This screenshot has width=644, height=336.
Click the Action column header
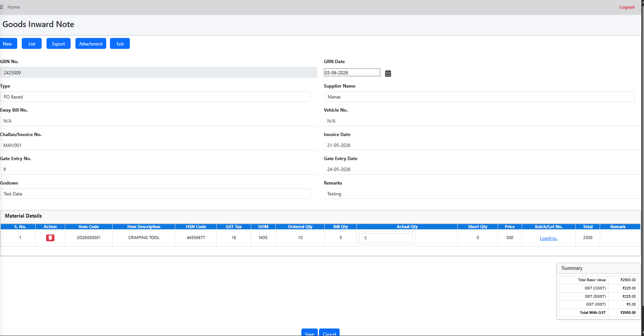coord(50,227)
